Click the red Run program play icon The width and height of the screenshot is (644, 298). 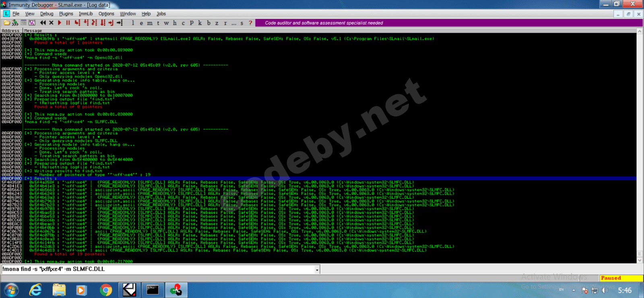[60, 23]
